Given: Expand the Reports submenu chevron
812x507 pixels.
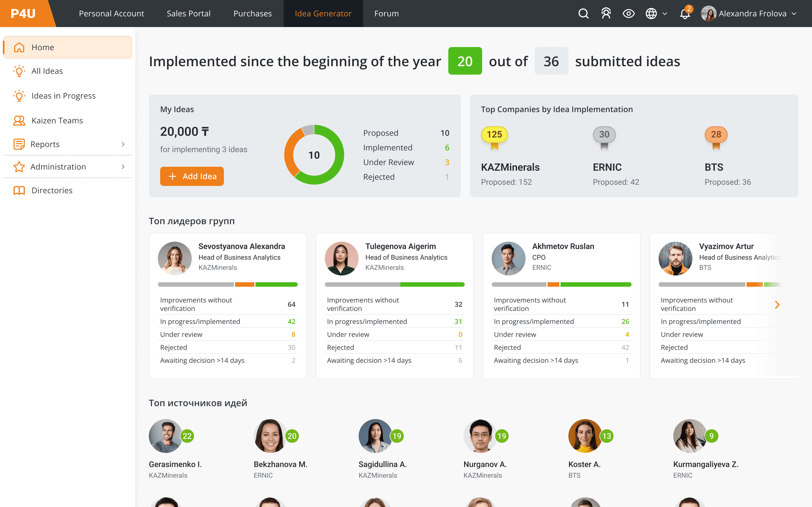Looking at the screenshot, I should pyautogui.click(x=123, y=144).
